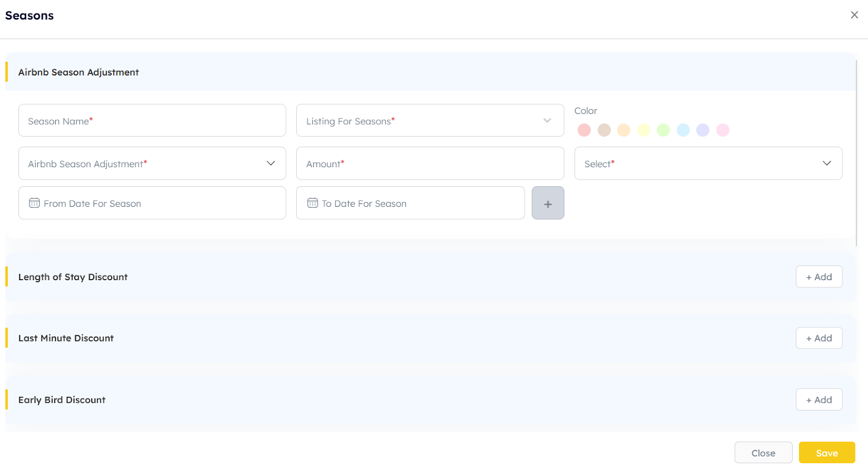Click the calendar icon in From Date For Season

34,203
